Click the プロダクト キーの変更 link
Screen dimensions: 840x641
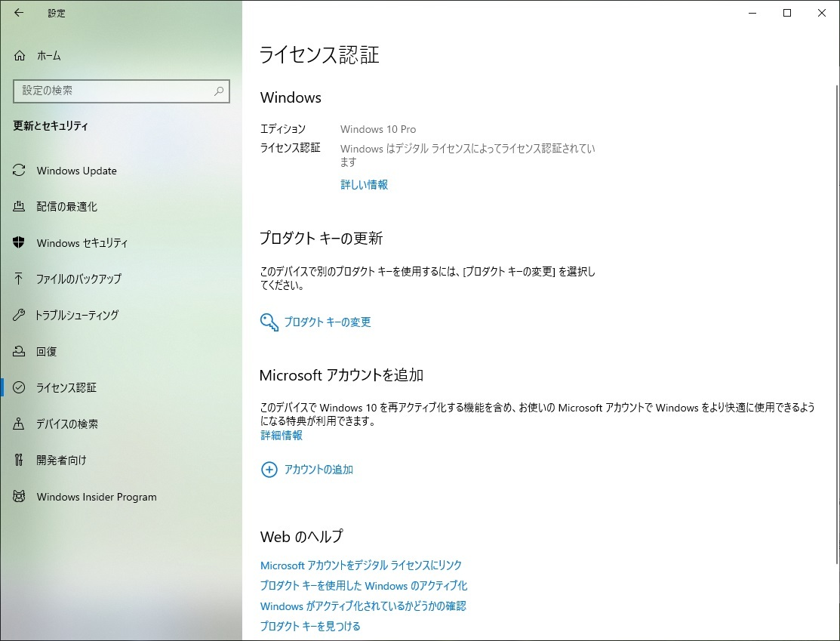point(327,322)
